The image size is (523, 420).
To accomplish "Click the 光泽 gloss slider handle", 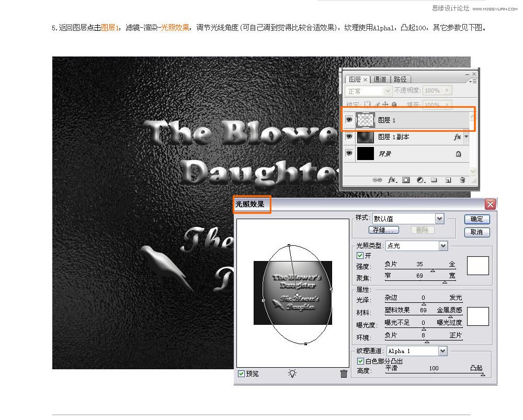I will coord(424,304).
